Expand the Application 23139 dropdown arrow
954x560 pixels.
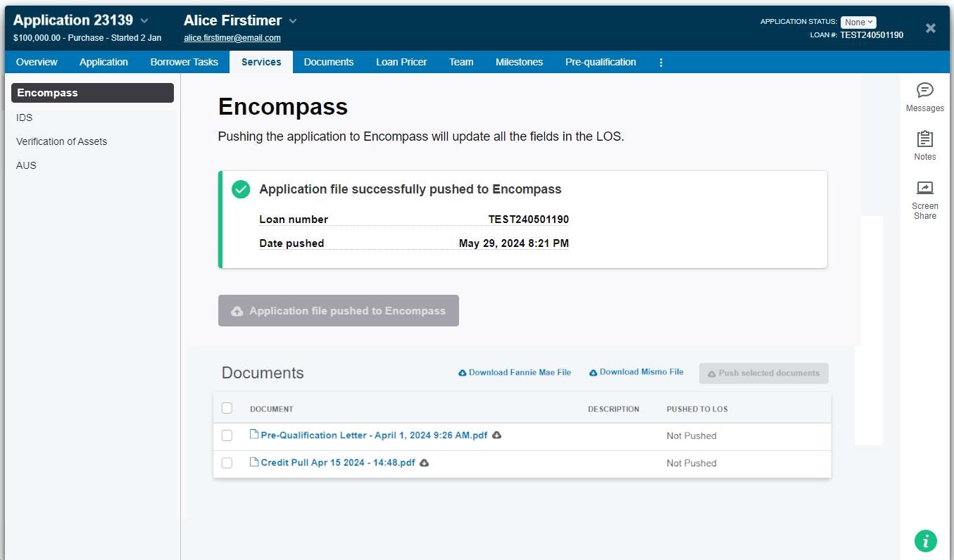coord(144,21)
